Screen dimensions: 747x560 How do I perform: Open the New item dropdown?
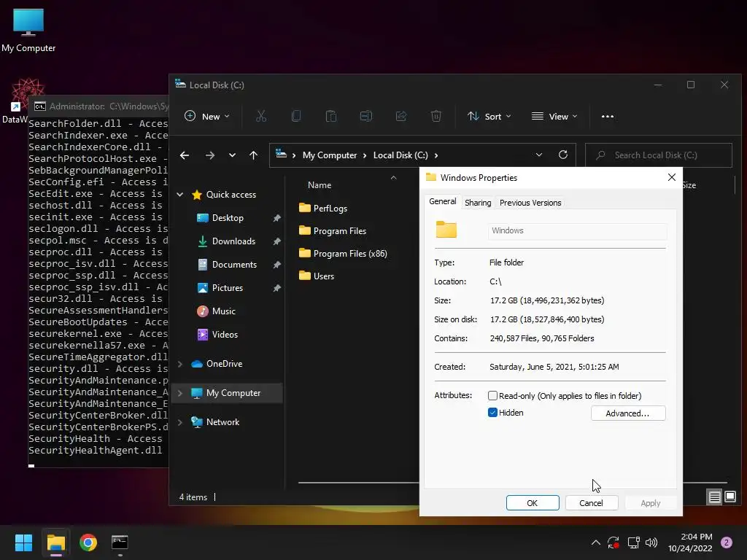pos(207,116)
